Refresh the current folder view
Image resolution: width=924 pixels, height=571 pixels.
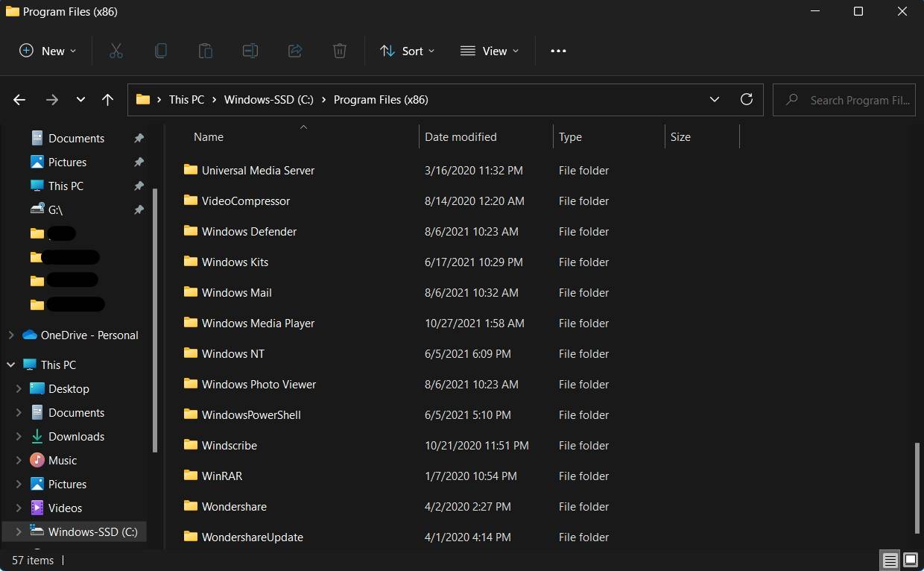click(x=746, y=99)
